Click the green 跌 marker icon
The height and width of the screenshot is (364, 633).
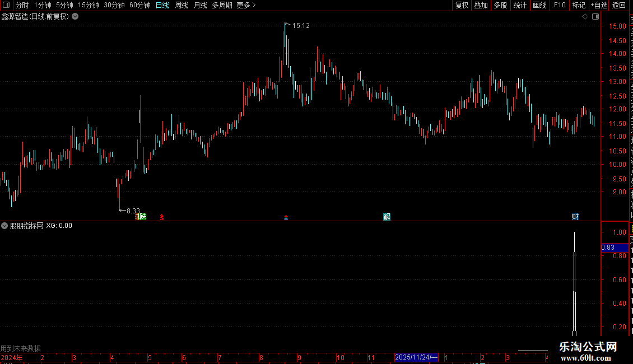click(142, 217)
